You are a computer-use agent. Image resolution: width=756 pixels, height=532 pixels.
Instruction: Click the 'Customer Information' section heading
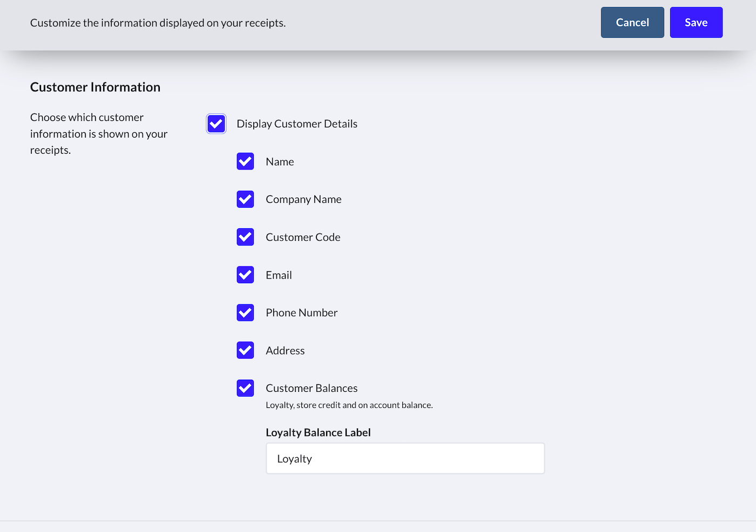tap(95, 87)
